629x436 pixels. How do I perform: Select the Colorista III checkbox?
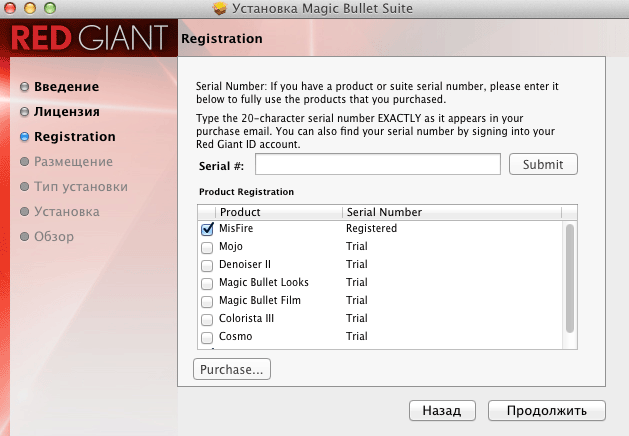208,319
